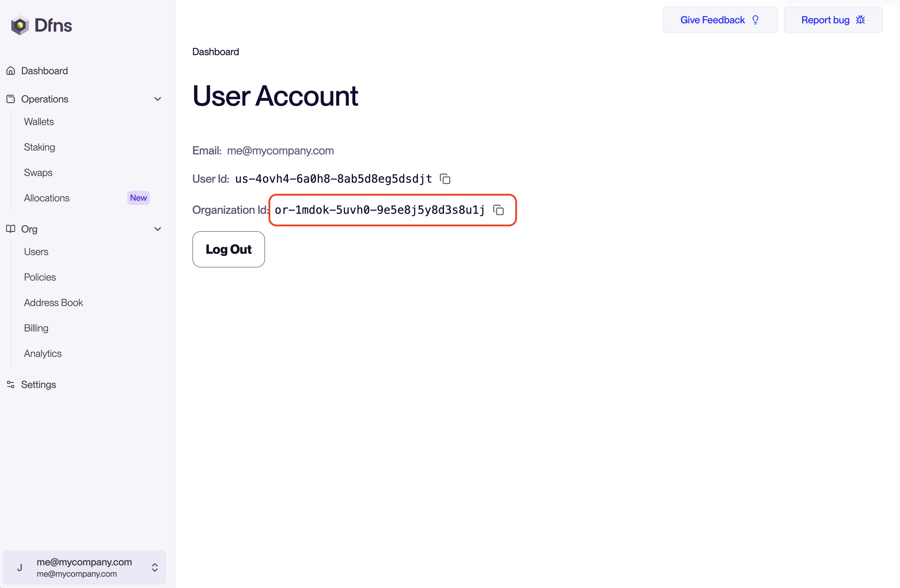Collapse the Operations section chevron
The image size is (900, 588).
click(158, 99)
